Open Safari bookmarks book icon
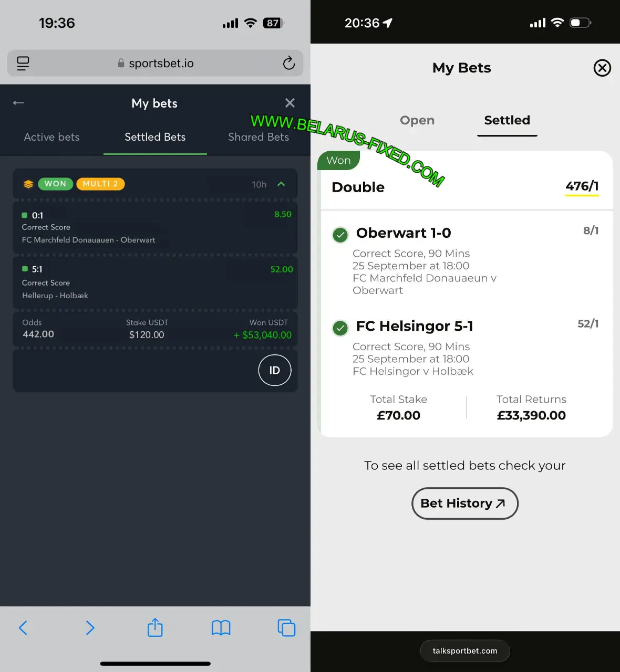Viewport: 620px width, 672px height. [221, 628]
